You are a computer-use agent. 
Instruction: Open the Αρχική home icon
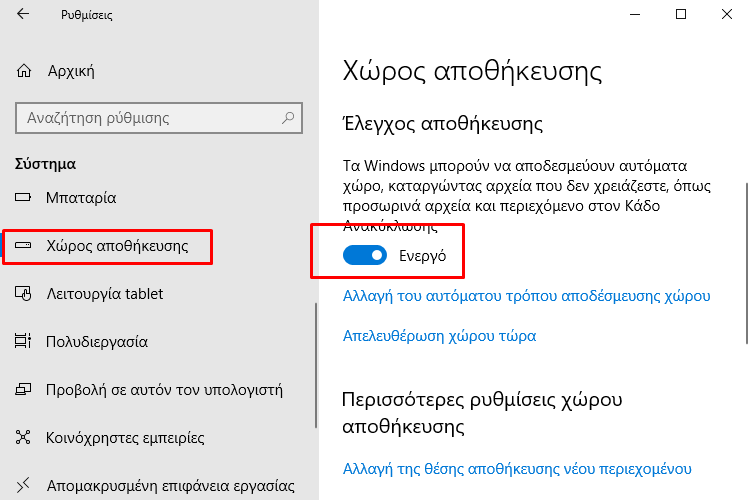[24, 71]
